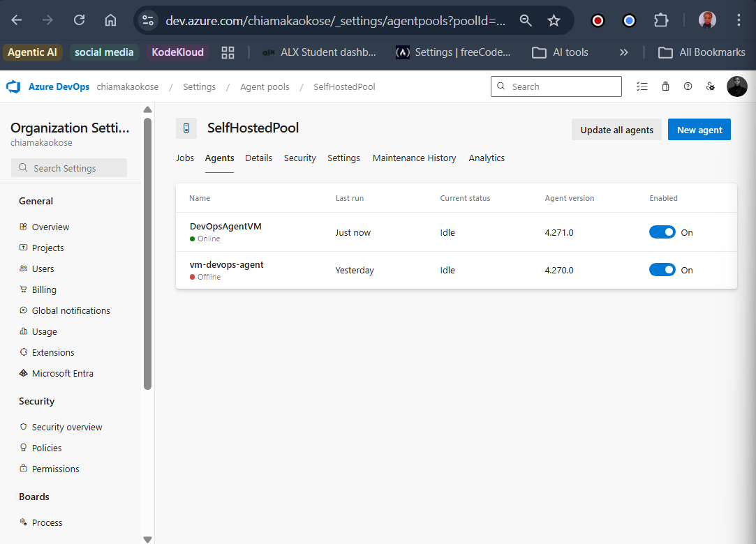Open the Help question mark icon
This screenshot has width=756, height=544.
688,86
